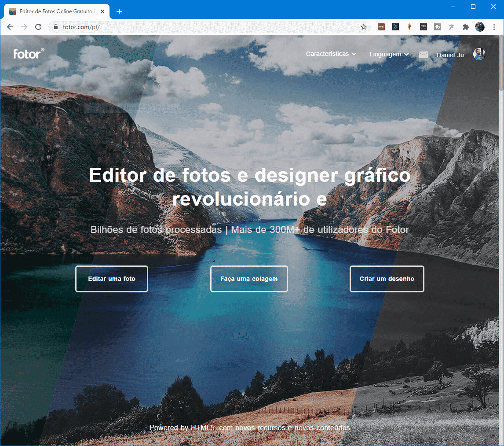Click the 'Faça uma colagem' button

pos(249,279)
